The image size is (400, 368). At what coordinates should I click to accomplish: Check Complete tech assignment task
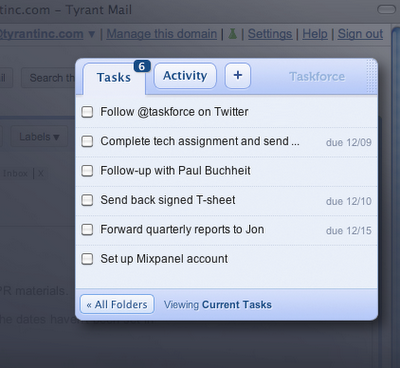click(87, 141)
